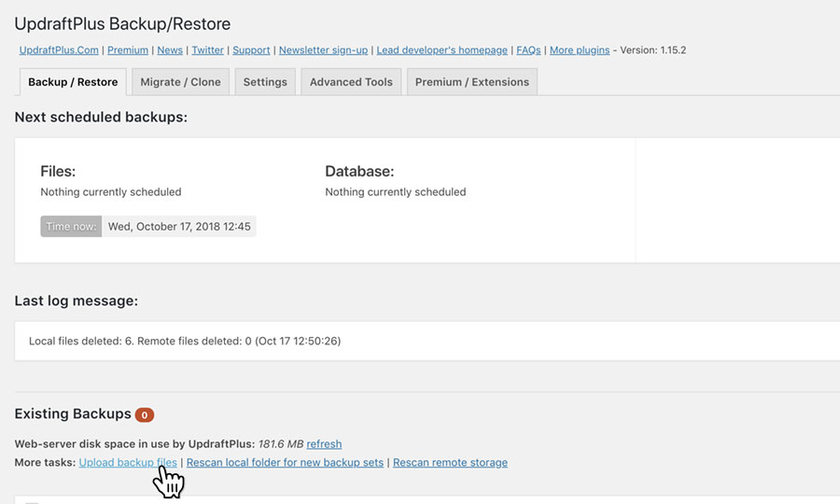This screenshot has width=840, height=504.
Task: Click the 'Next scheduled backups:' heading
Action: click(101, 117)
